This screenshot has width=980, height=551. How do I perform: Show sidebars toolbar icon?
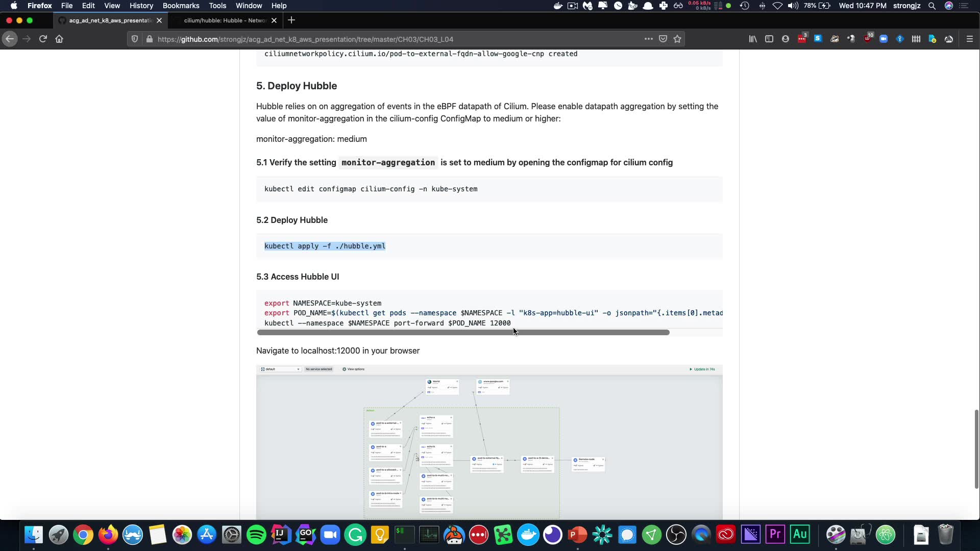pos(769,39)
